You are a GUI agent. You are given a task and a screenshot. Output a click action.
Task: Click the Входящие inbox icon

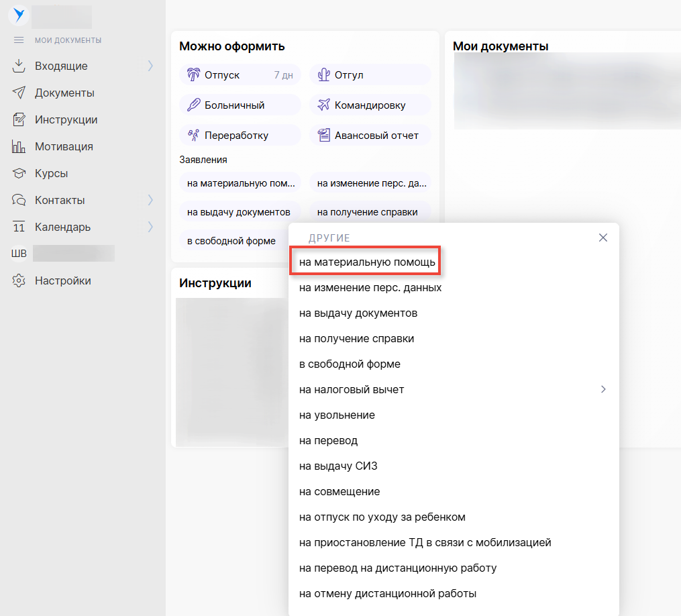(19, 66)
